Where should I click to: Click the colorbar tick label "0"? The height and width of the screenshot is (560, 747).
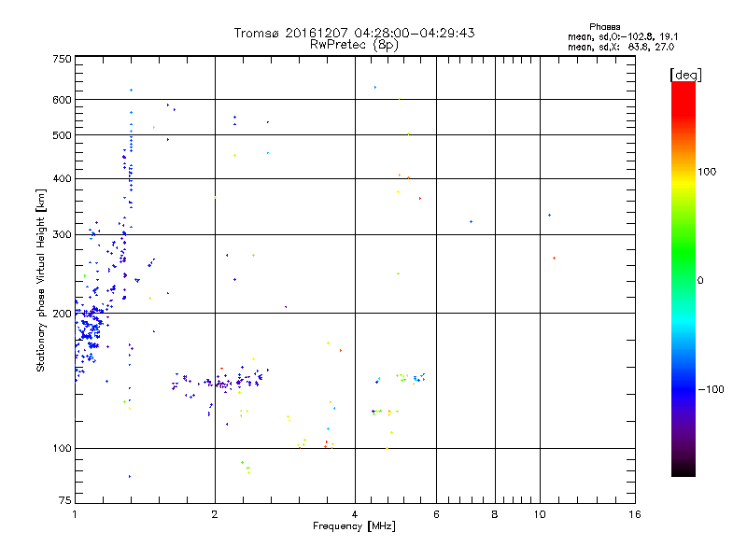click(700, 281)
